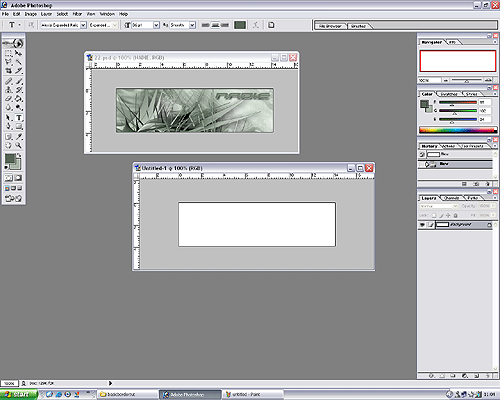Hide the Background layer using eye icon

tap(422, 225)
